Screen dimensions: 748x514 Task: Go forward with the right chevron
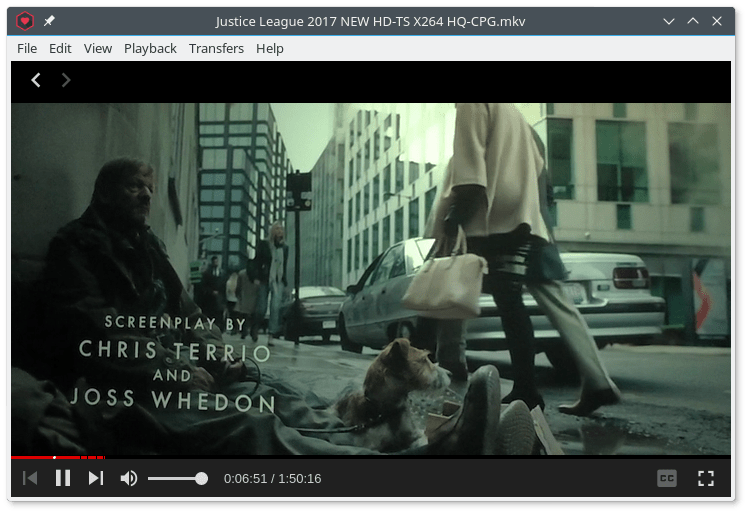coord(66,80)
